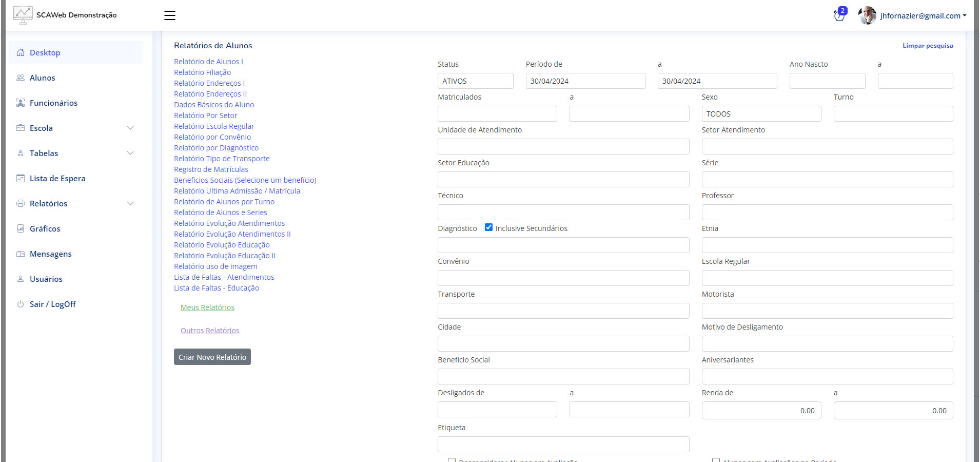Check the Desconsiderar Alunos em Avaliação checkbox
980x462 pixels.
[452, 460]
